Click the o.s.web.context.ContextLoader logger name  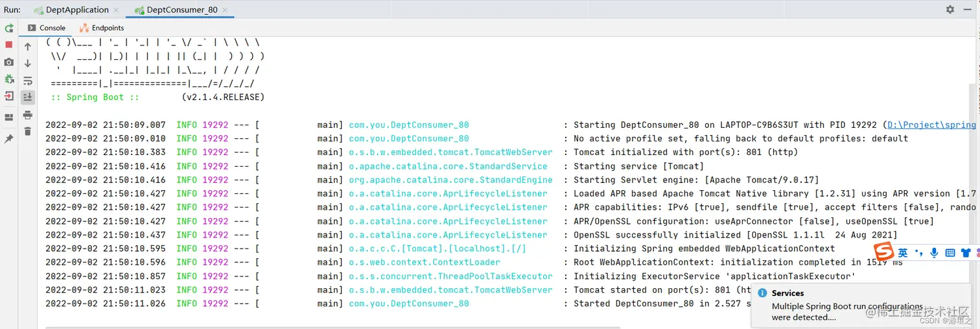(425, 262)
